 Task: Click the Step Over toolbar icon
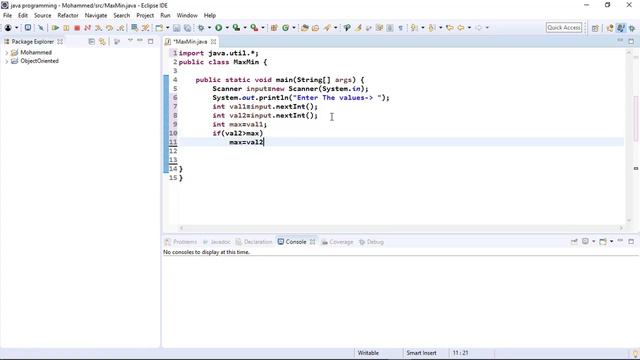pyautogui.click(x=109, y=28)
